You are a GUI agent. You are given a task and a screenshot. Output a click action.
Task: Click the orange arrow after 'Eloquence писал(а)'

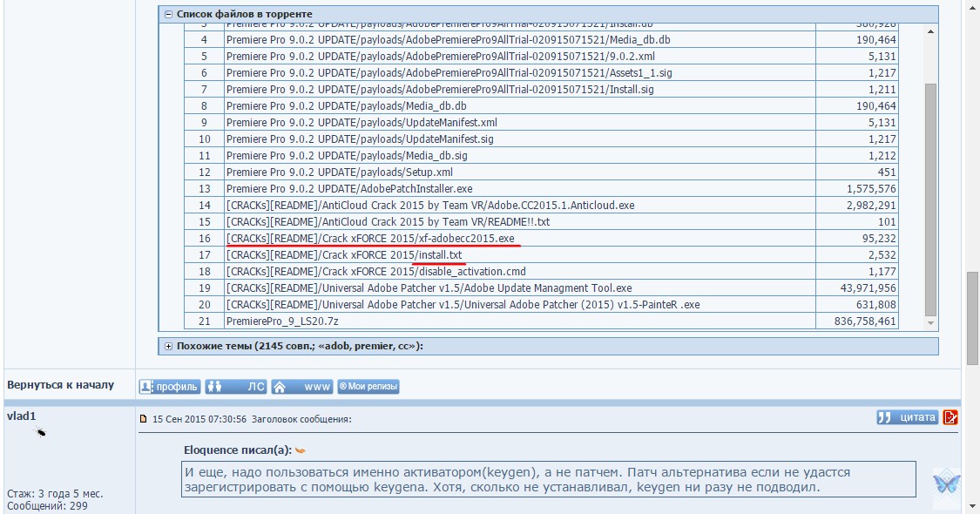(x=300, y=450)
